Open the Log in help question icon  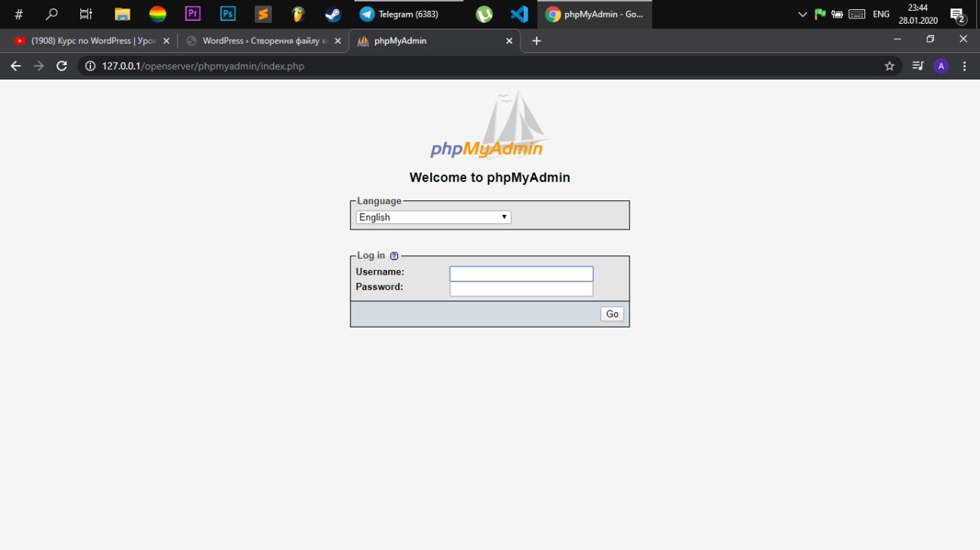coord(394,256)
